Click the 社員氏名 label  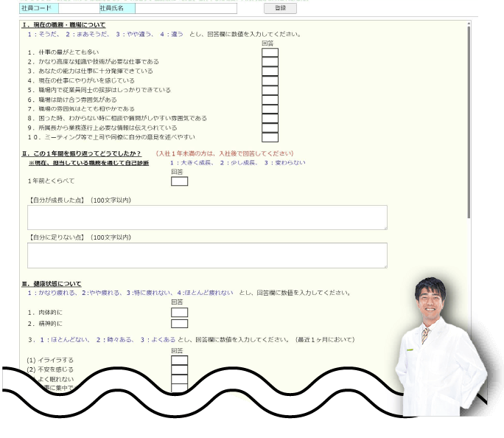coord(117,9)
